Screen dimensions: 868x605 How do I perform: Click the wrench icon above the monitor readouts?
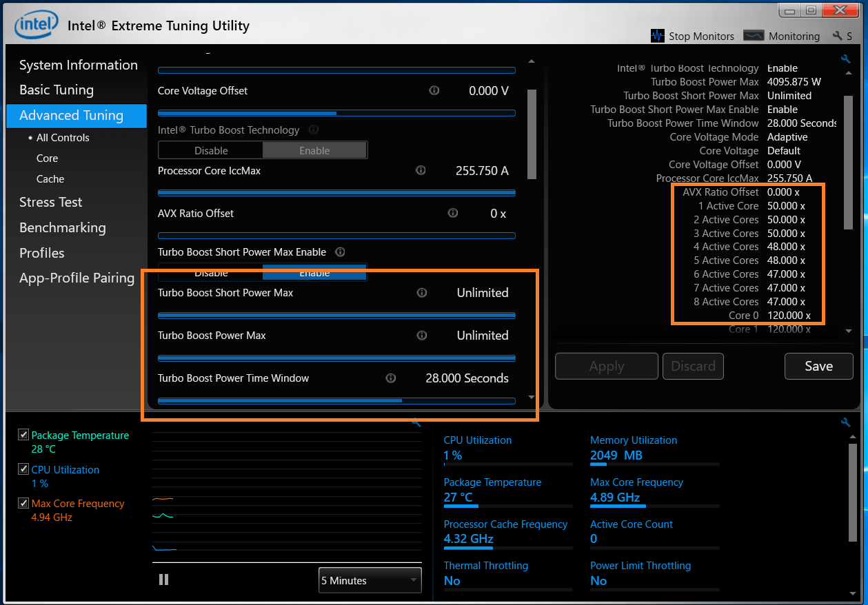coord(846,422)
